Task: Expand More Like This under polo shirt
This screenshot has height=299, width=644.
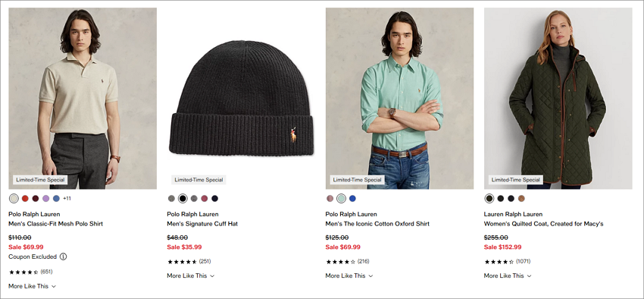Action: pyautogui.click(x=32, y=286)
